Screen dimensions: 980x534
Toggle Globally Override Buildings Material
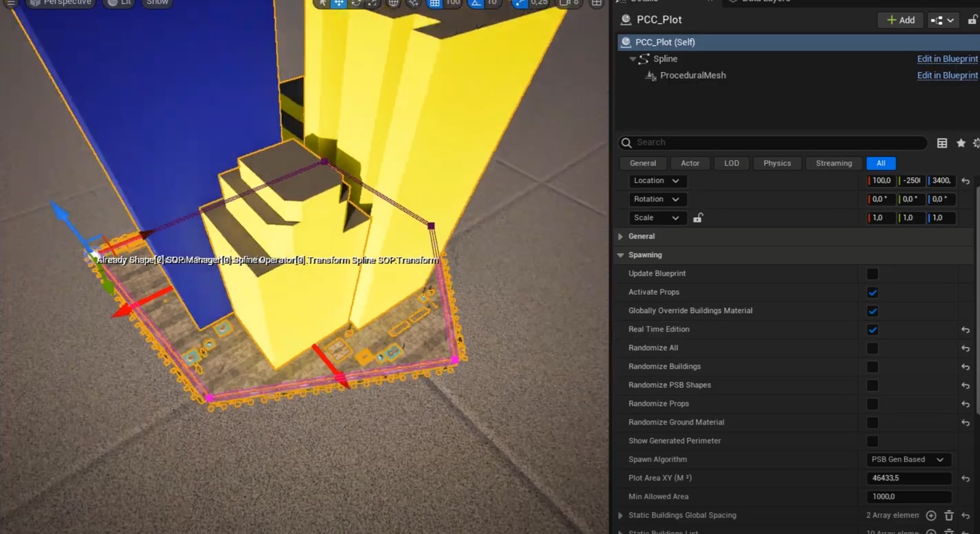(872, 311)
